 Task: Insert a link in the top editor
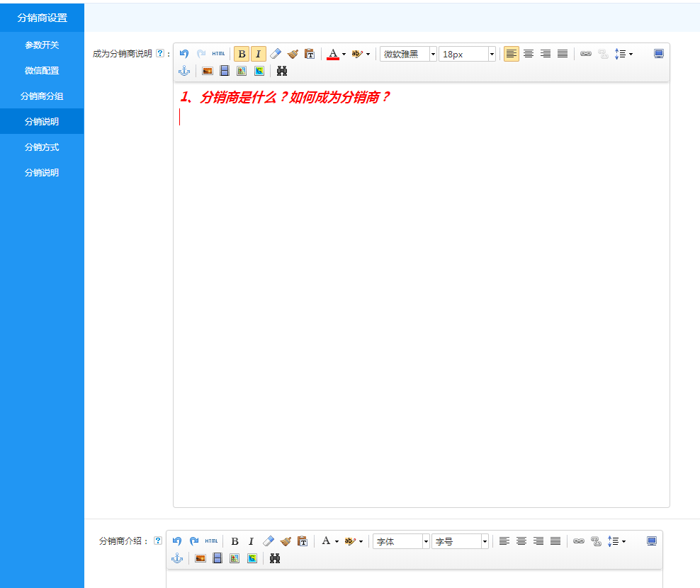[586, 54]
